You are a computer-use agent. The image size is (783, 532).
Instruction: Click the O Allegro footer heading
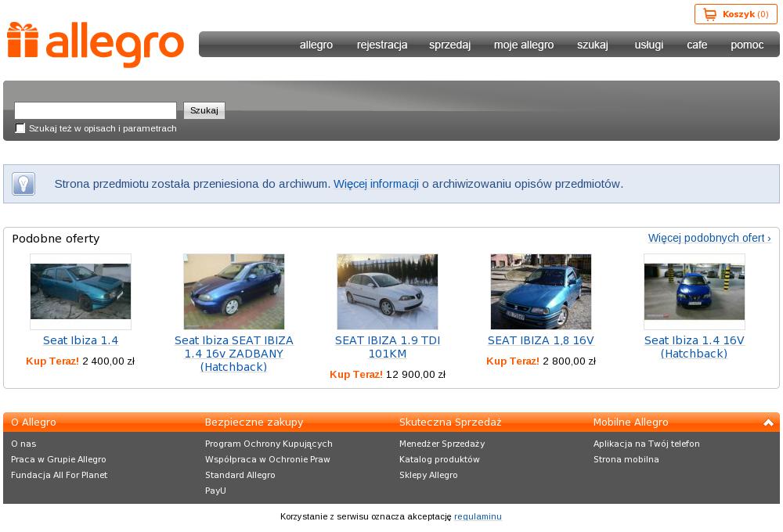pyautogui.click(x=34, y=422)
